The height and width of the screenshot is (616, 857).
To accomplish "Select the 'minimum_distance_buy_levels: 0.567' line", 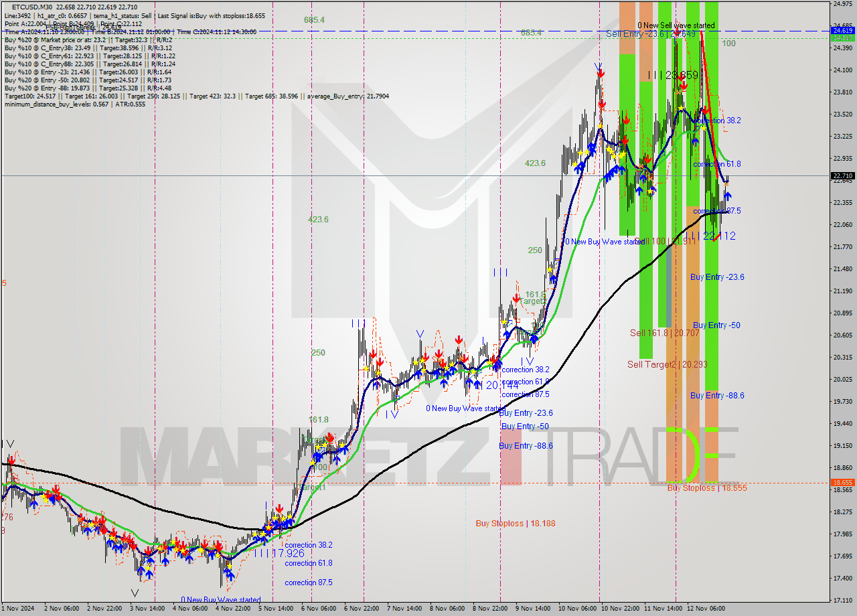I will [74, 104].
